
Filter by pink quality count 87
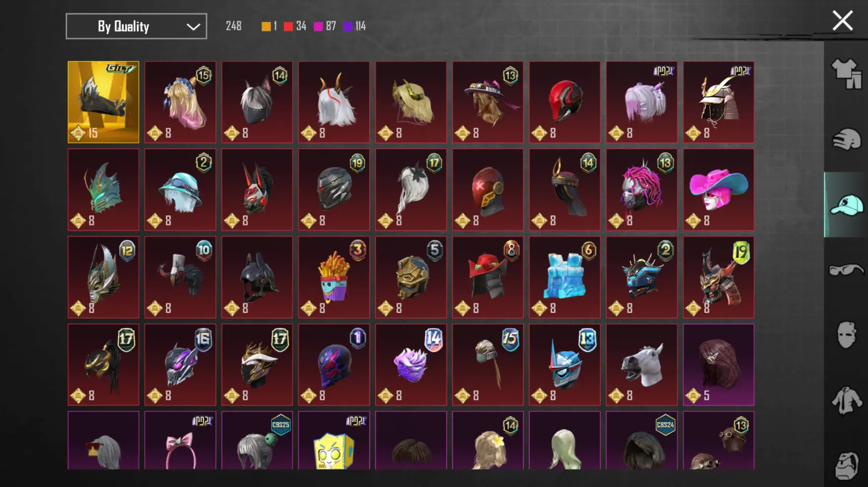[325, 26]
